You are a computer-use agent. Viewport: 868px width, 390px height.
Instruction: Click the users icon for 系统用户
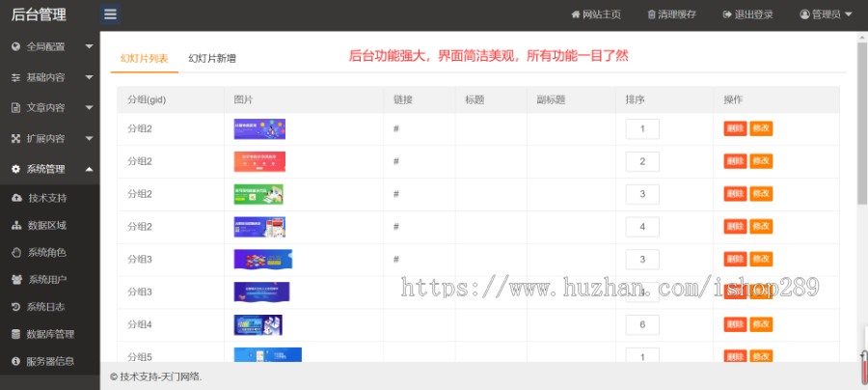17,280
